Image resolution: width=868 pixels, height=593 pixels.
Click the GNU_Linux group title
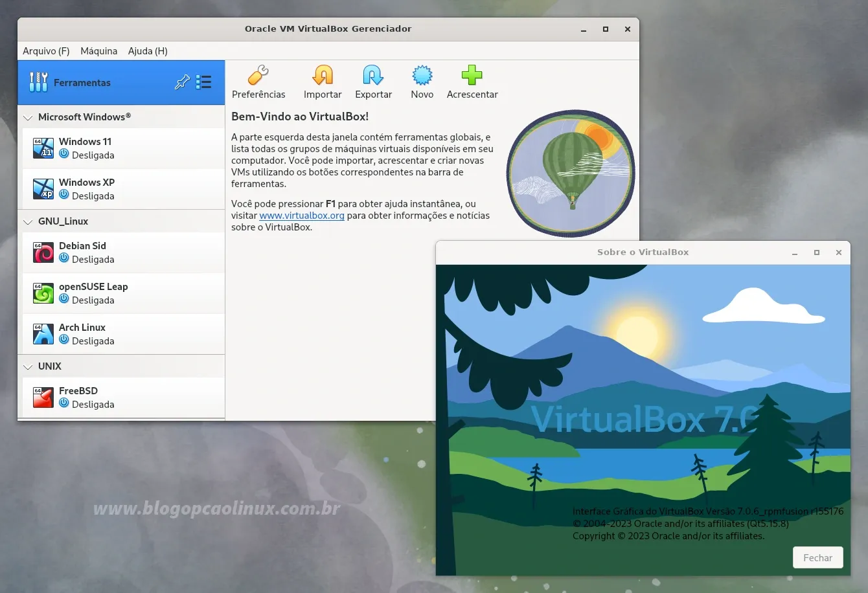(63, 221)
